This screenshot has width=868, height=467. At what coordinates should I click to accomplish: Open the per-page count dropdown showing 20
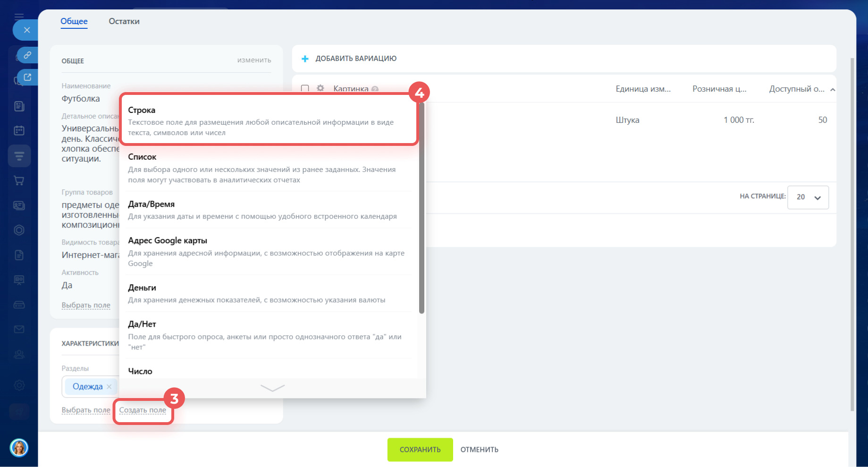click(808, 197)
